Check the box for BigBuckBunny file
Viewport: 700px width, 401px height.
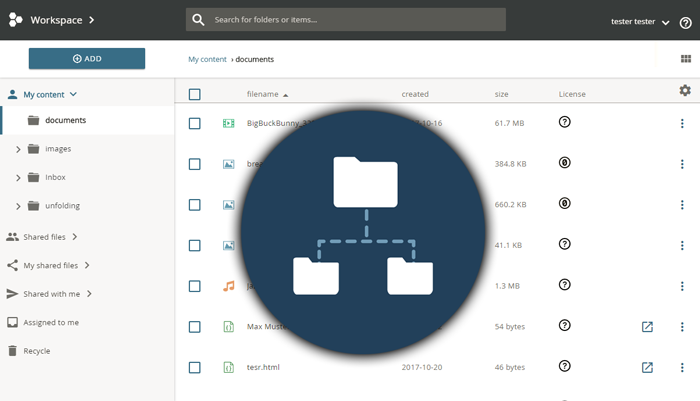click(x=194, y=124)
